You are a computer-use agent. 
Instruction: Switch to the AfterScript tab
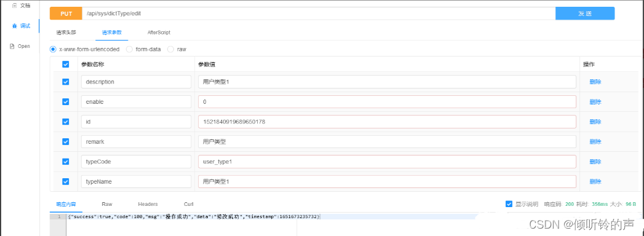click(x=159, y=32)
